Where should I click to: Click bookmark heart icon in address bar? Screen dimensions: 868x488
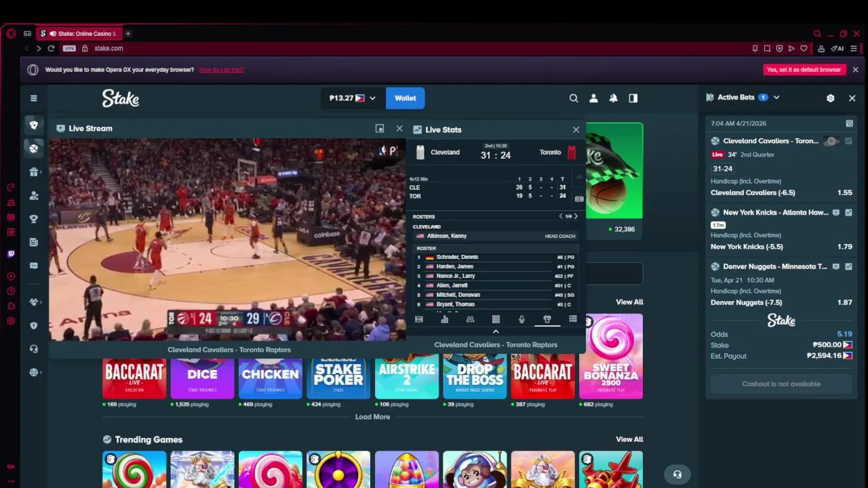pyautogui.click(x=804, y=48)
